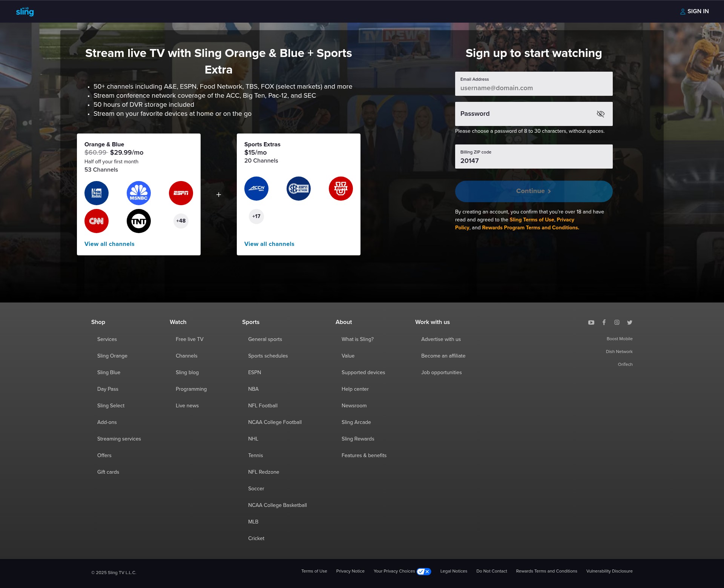Open Do Not Contact link

492,571
